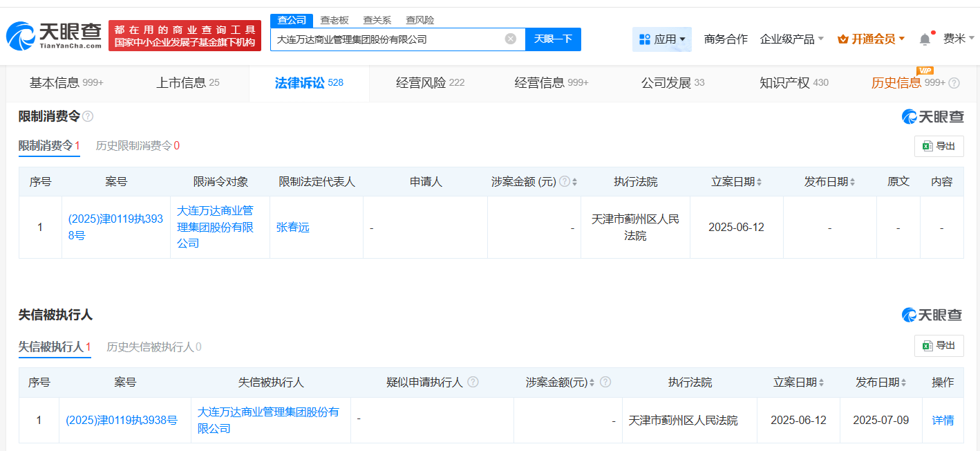980x451 pixels.
Task: Click the help icon next to 涉案金额 (元) in the 限制消费令 table
Action: click(x=565, y=181)
